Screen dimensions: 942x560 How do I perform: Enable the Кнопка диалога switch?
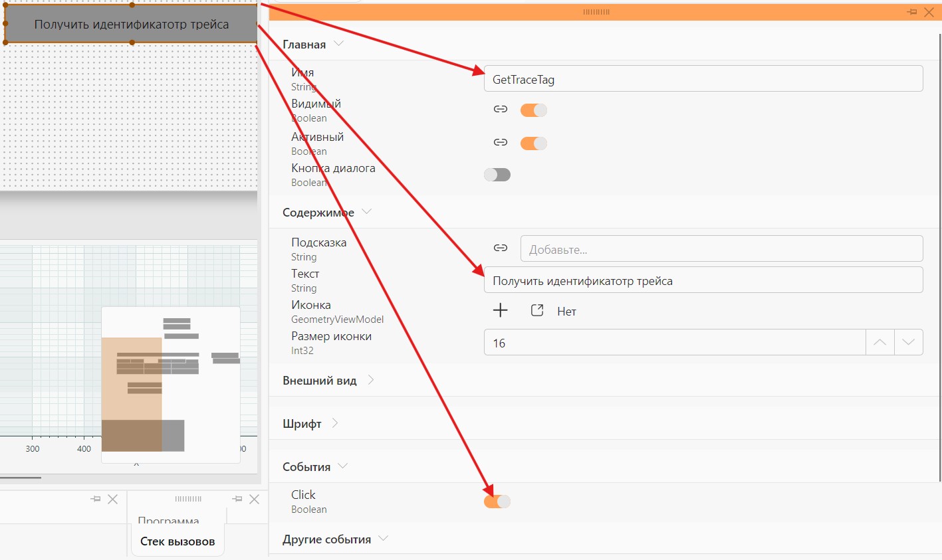point(497,175)
